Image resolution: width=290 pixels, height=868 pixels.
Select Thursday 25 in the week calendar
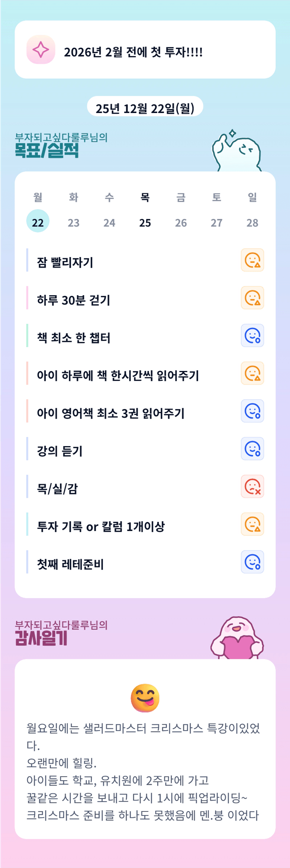145,223
